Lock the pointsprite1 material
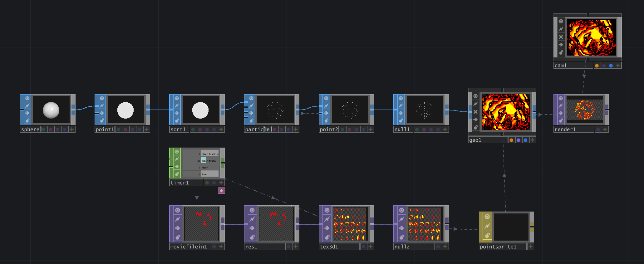Viewport: 644px width, 264px height. pos(487,235)
